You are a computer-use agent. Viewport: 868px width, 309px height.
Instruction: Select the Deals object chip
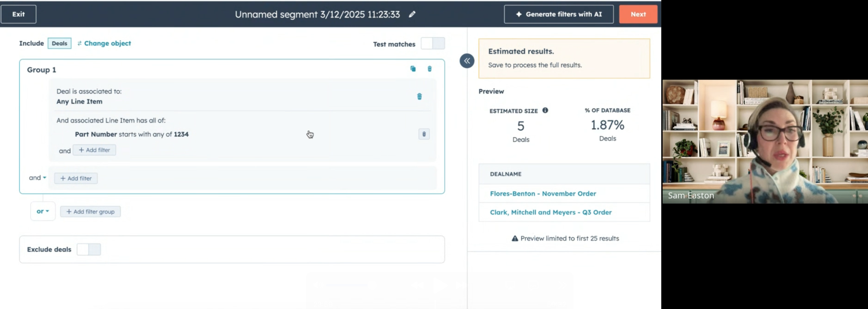pyautogui.click(x=59, y=43)
